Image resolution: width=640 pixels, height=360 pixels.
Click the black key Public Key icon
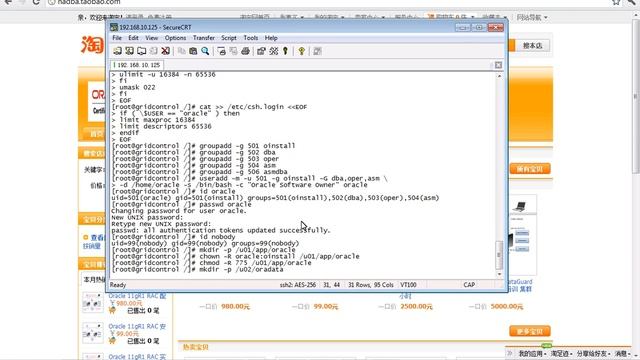285,51
